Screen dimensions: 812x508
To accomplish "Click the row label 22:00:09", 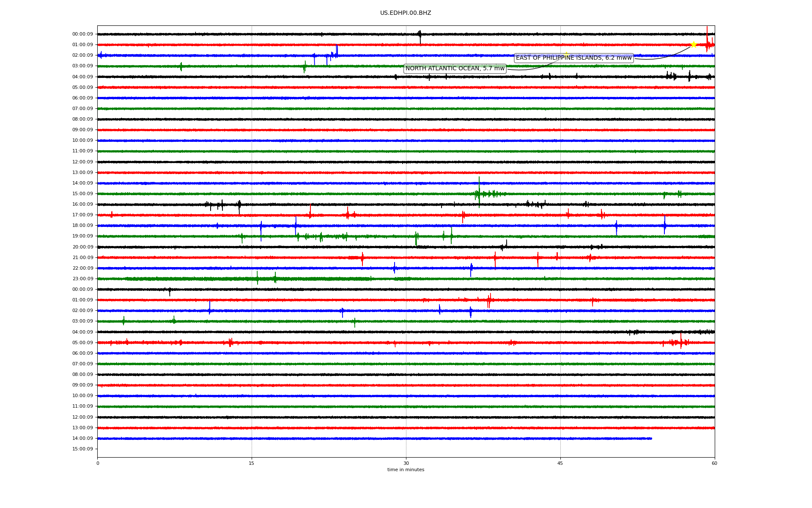I will click(82, 268).
